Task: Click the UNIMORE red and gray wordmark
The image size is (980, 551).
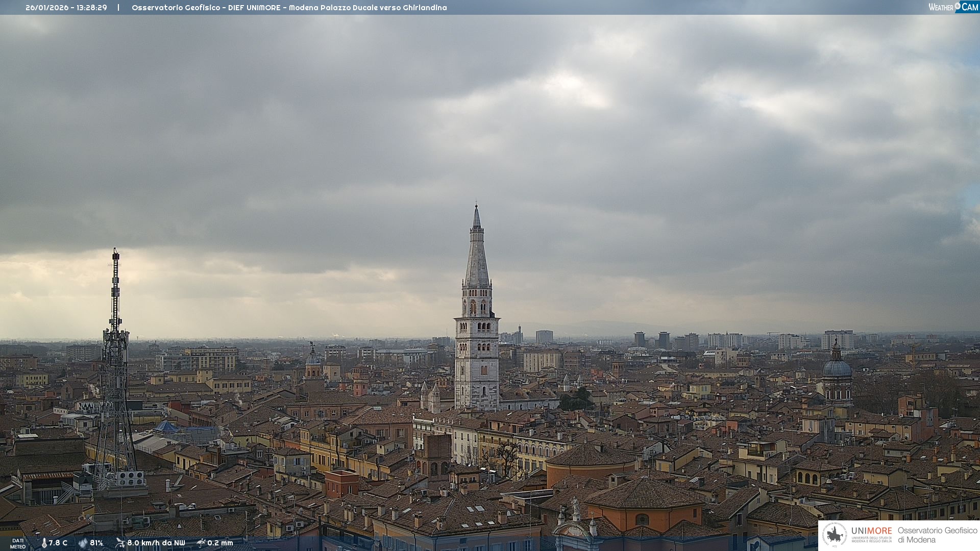Action: pos(871,531)
